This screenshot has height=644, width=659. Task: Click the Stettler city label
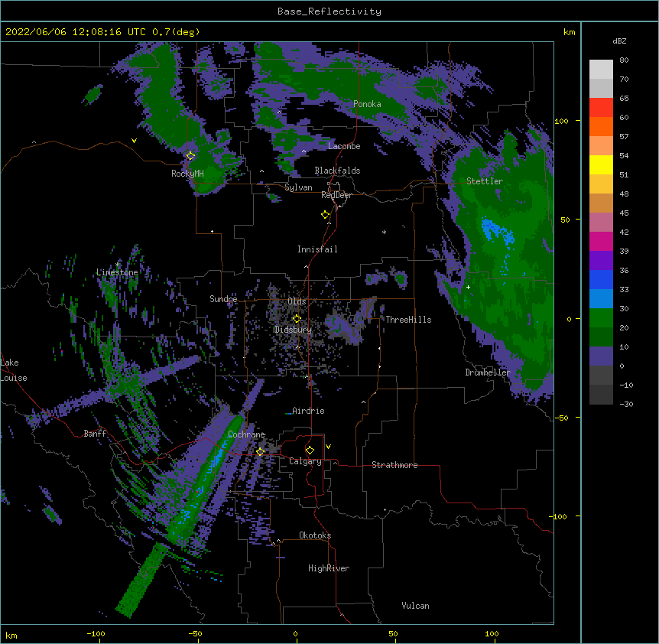click(485, 181)
